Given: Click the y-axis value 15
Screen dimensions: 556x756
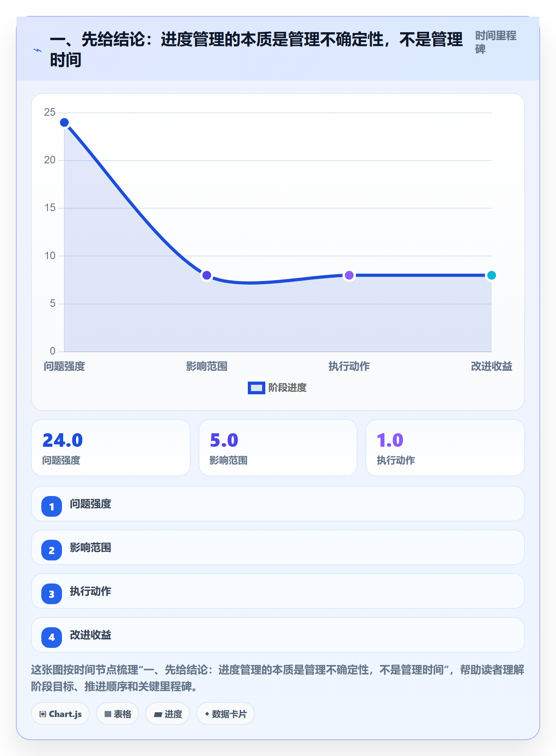Looking at the screenshot, I should point(50,208).
